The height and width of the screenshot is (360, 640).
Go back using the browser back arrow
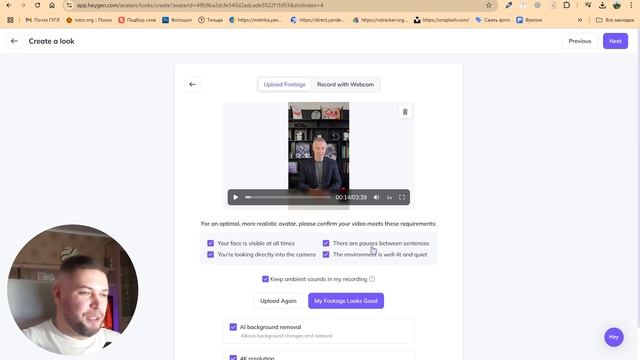tap(9, 5)
